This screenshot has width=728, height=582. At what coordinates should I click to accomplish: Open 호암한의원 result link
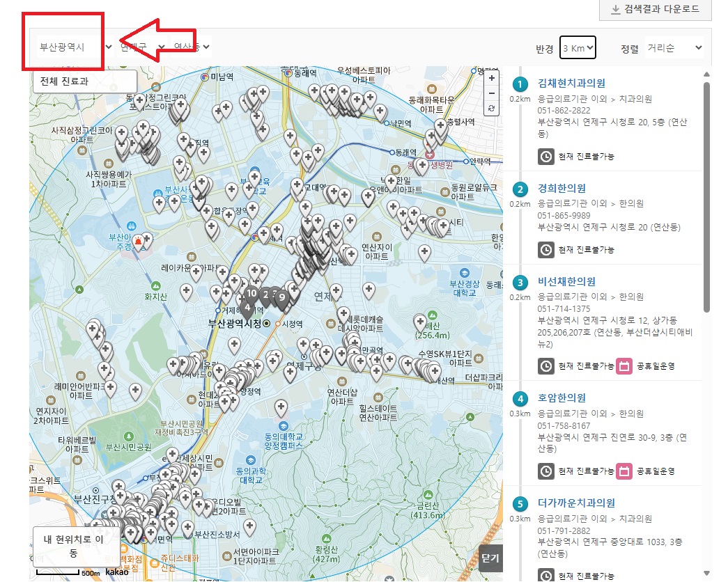(x=562, y=398)
